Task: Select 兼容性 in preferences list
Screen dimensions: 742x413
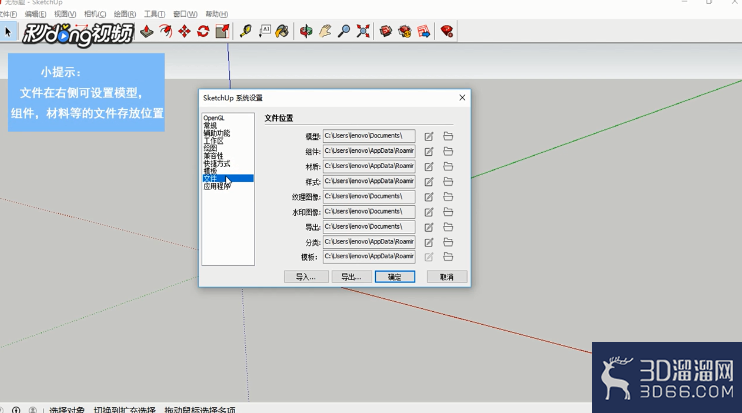Action: point(213,156)
